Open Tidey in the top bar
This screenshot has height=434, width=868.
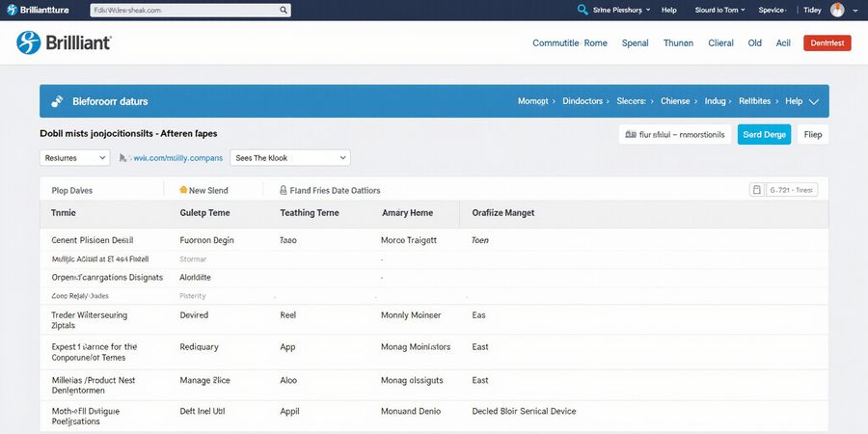[812, 10]
